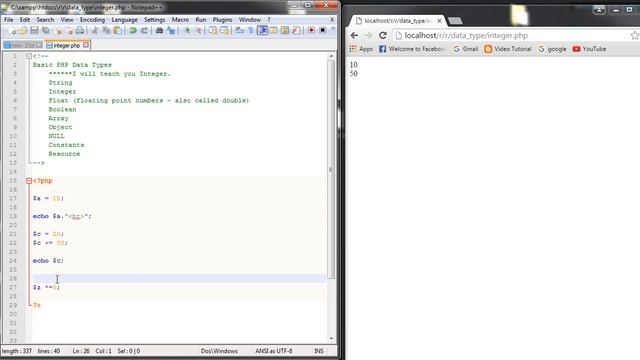
Task: Toggle Show All Characters in the toolbar
Action: [x=250, y=30]
